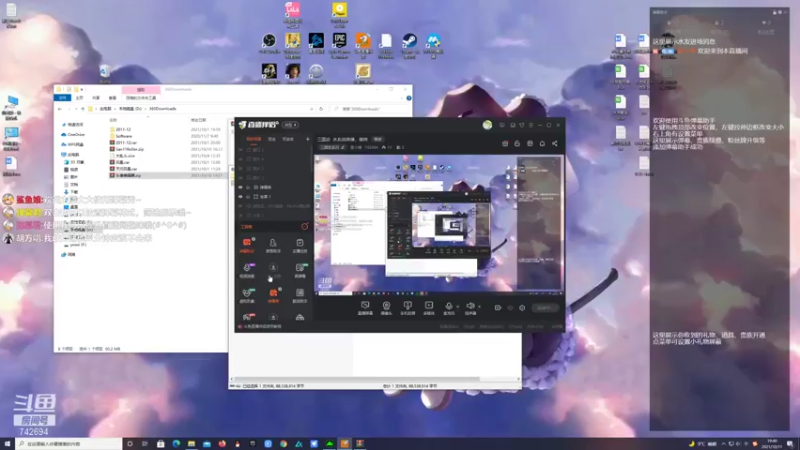Click the user avatar in streaming app title bar
Viewport: 800px width, 450px height.
tap(487, 124)
